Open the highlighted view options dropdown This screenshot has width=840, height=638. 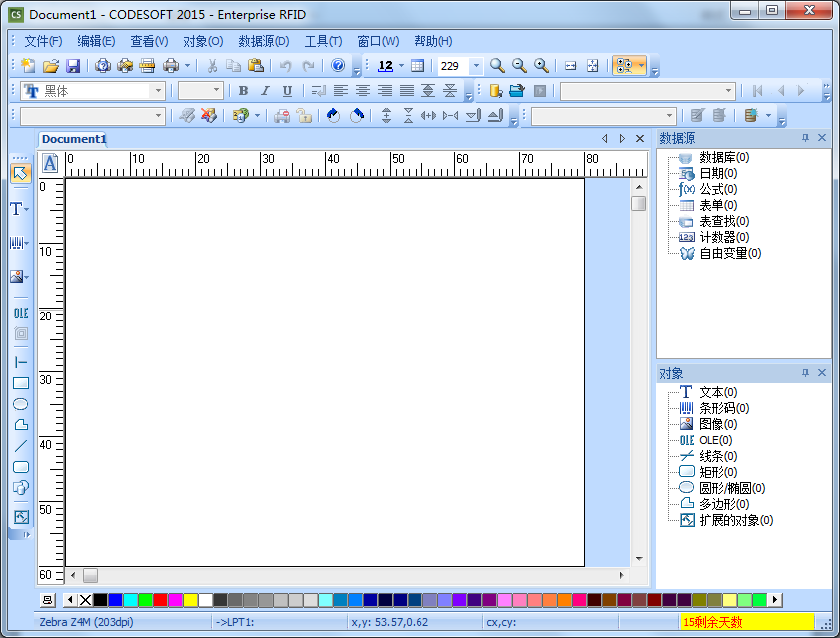coord(640,65)
